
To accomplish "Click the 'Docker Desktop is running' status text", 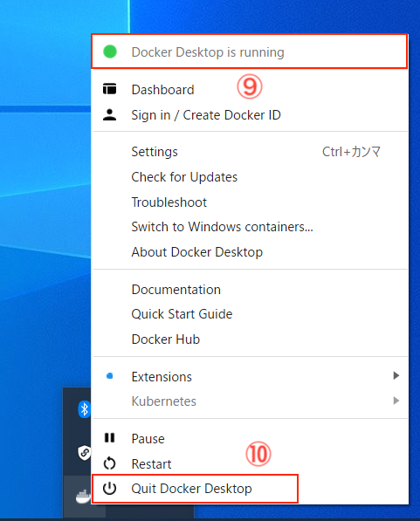I will (x=208, y=52).
